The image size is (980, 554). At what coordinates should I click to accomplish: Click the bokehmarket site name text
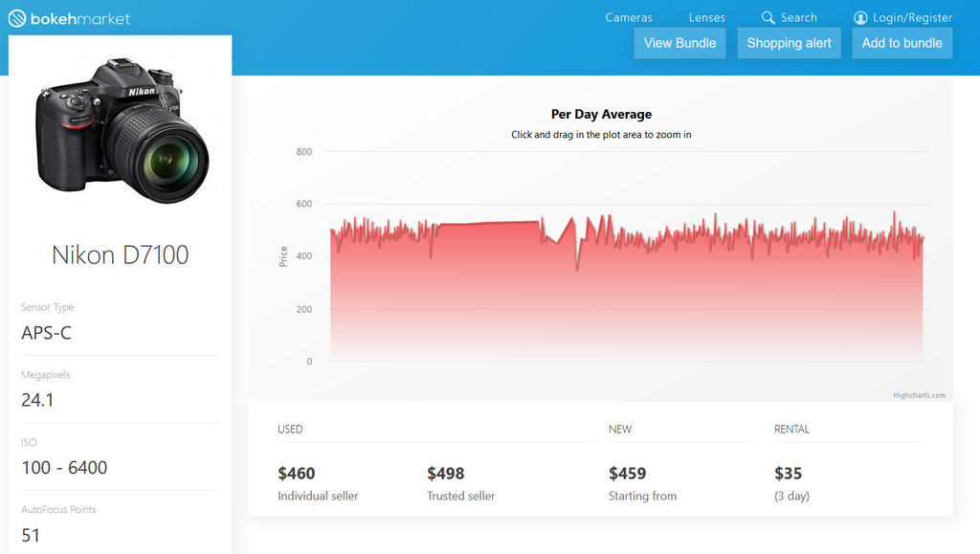(80, 18)
